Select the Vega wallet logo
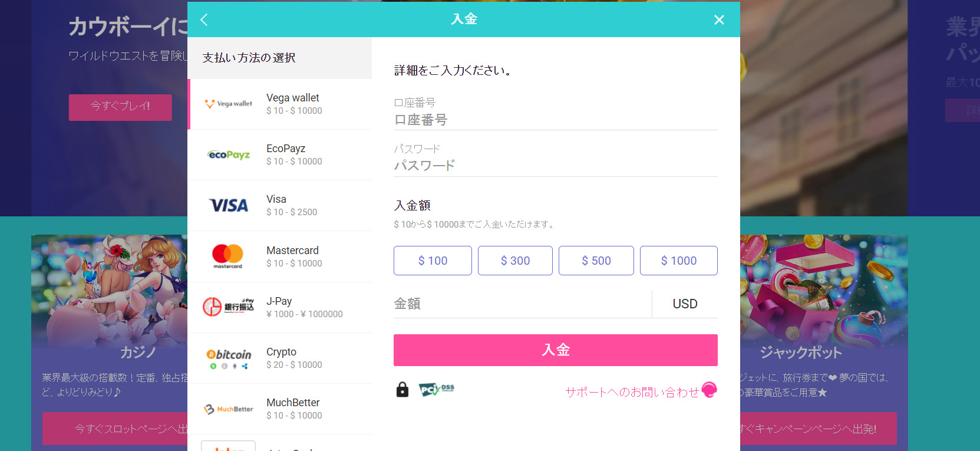 229,104
